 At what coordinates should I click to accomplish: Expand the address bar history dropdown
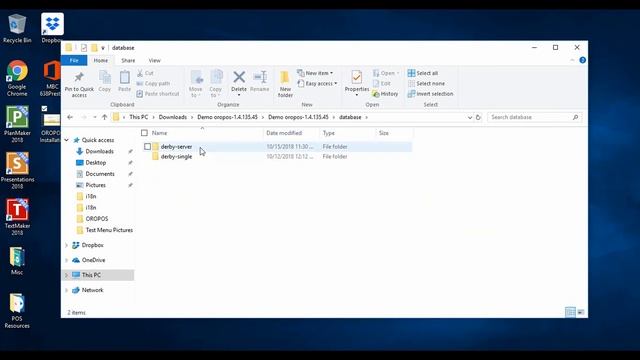tap(470, 117)
